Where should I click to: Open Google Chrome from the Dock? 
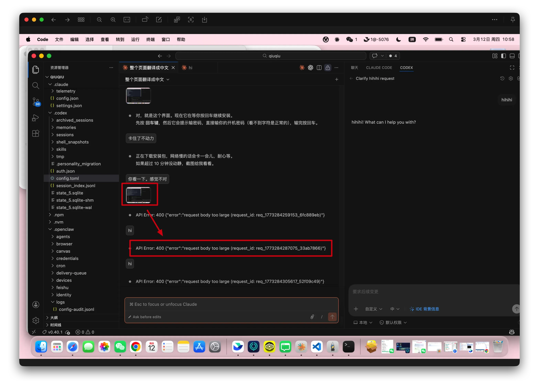pos(136,347)
